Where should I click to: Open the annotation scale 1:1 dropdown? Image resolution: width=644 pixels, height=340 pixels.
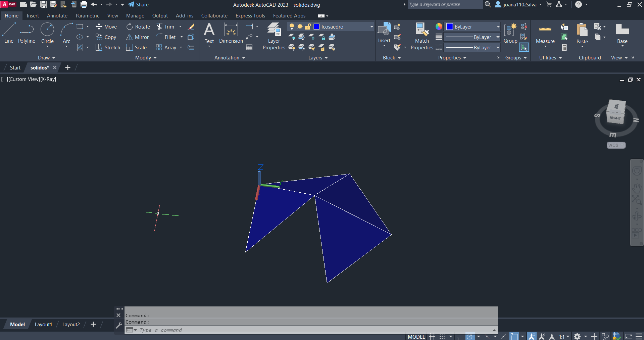(564, 336)
